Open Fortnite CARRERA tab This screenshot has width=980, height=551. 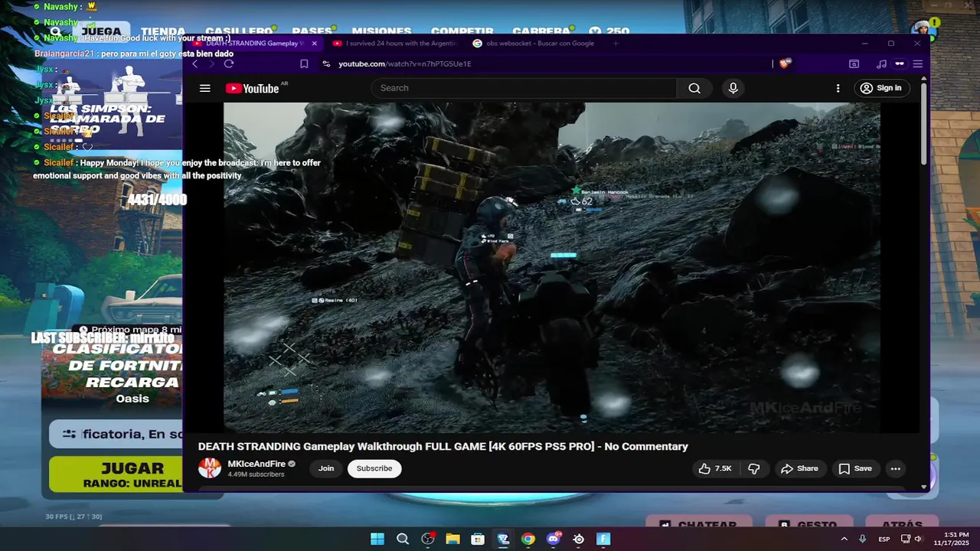tap(541, 31)
